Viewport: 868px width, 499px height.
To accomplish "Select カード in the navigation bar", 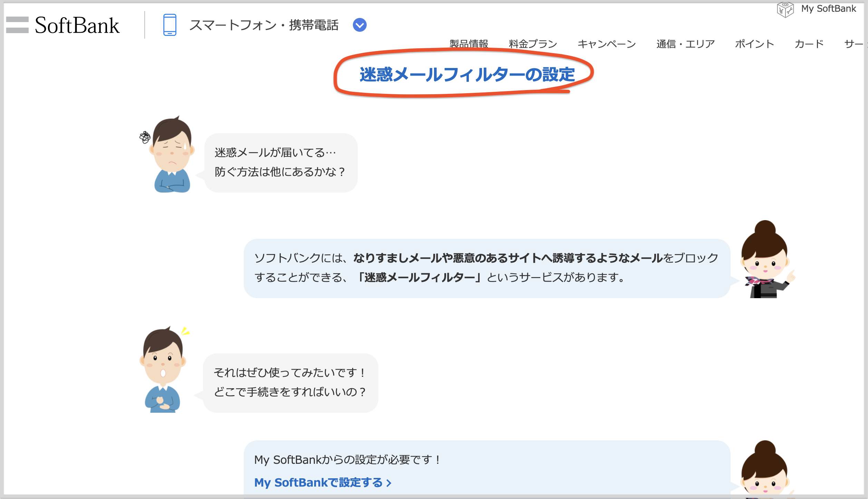I will (809, 44).
